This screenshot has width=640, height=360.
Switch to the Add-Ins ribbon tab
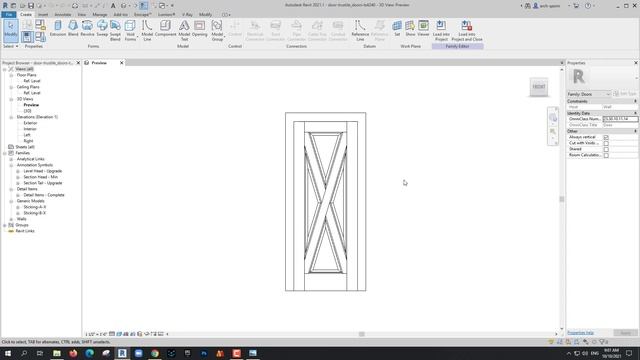pyautogui.click(x=120, y=14)
